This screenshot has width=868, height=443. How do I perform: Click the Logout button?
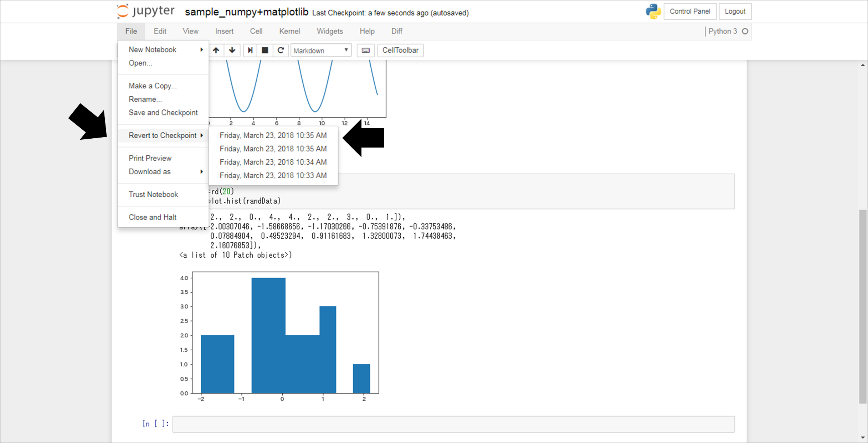(x=735, y=11)
